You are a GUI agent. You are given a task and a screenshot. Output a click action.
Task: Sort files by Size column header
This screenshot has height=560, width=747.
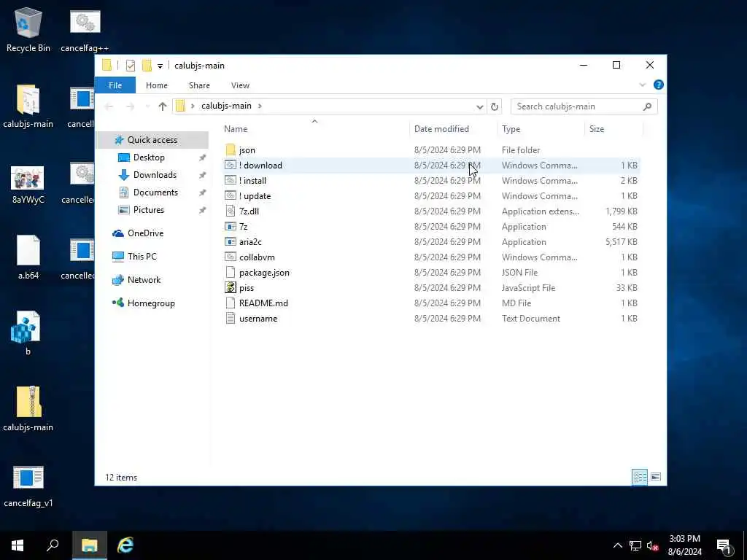coord(614,128)
